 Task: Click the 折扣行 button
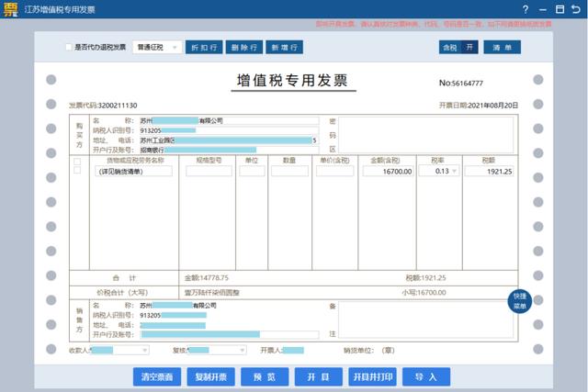(x=203, y=47)
